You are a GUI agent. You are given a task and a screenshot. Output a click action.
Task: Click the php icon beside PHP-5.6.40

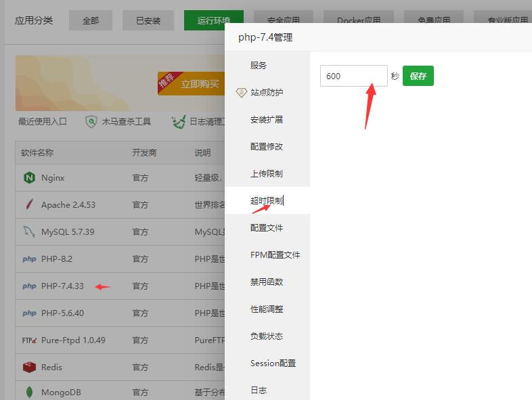coord(29,313)
